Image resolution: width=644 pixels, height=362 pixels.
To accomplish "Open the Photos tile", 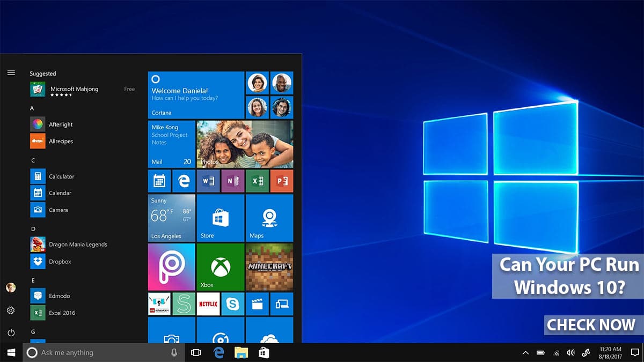I will click(245, 144).
